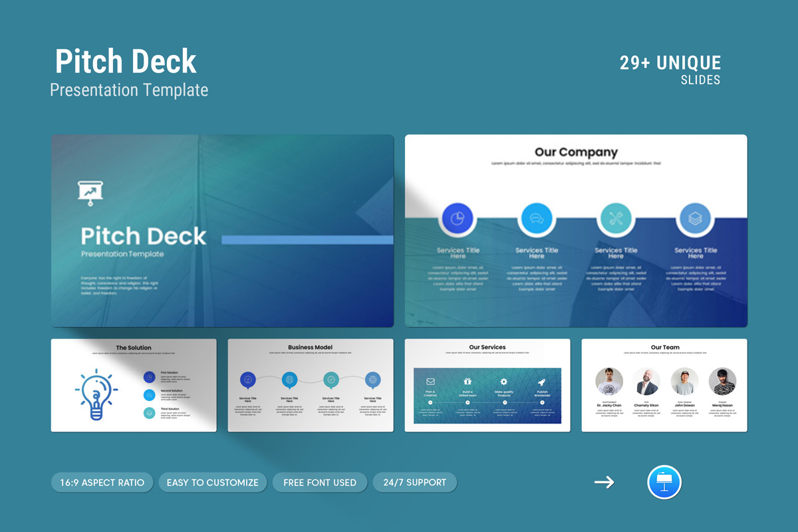
Task: Click the Second Solution circle icon
Action: click(x=150, y=395)
